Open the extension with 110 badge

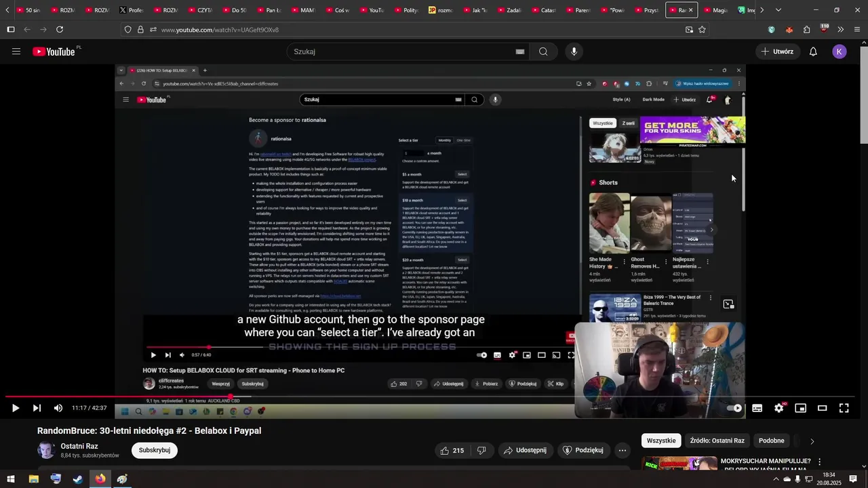tap(824, 28)
